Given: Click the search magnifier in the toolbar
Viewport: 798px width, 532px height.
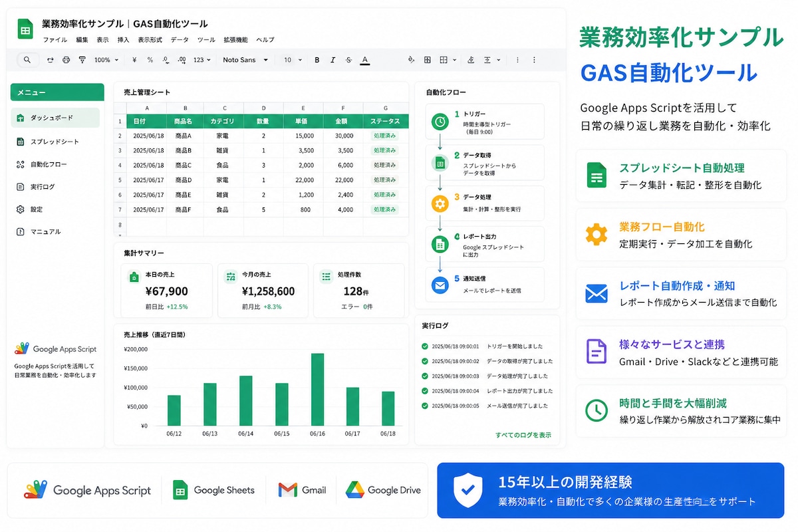Looking at the screenshot, I should point(27,60).
